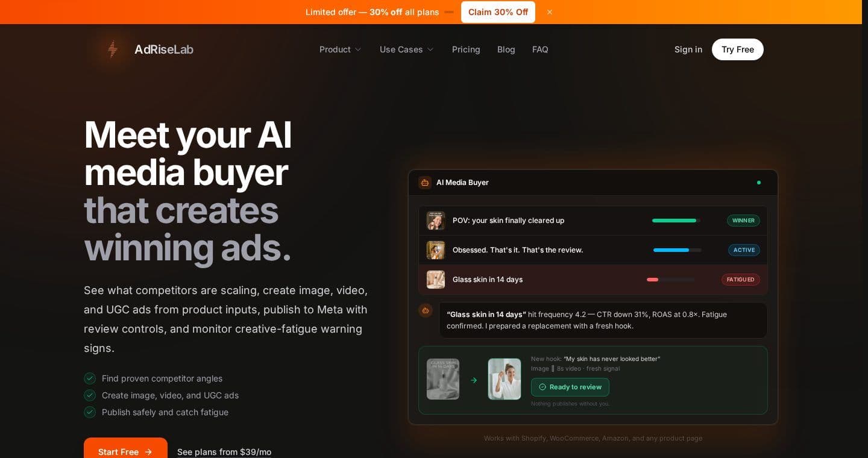Screen dimensions: 868x458
Task: Click the Ready to review button
Action: pos(570,387)
